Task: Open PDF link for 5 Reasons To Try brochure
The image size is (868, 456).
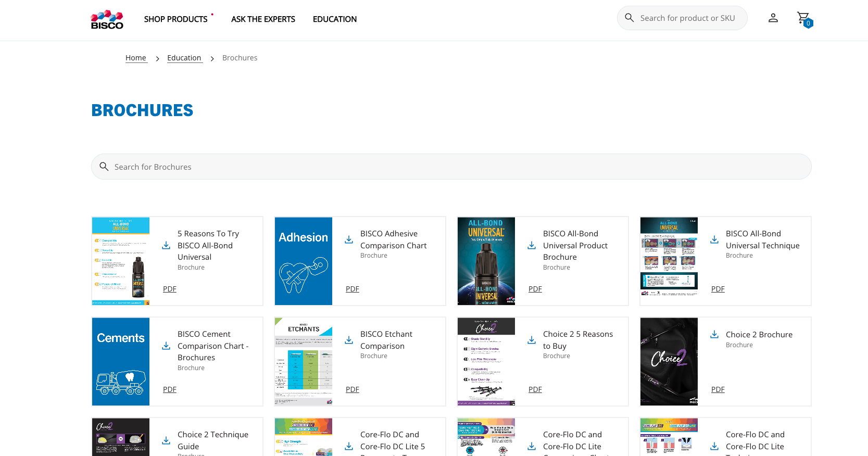Action: pos(170,289)
